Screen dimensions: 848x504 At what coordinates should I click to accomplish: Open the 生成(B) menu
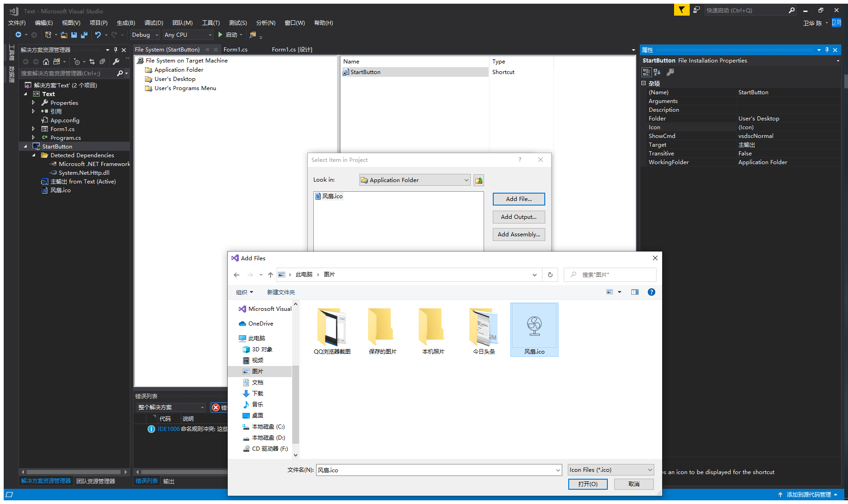[x=126, y=23]
